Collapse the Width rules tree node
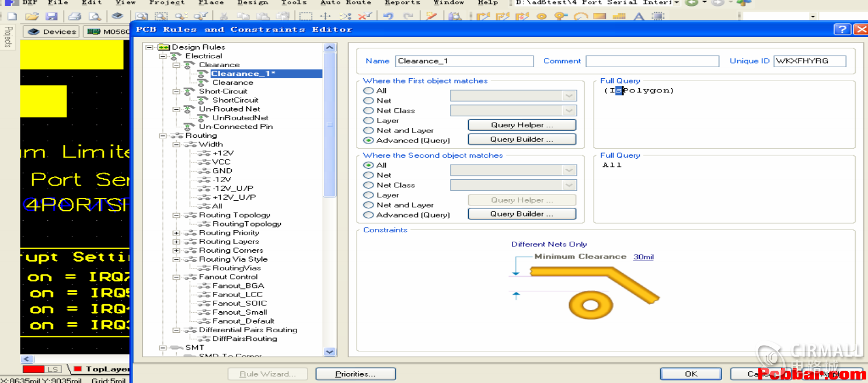Viewport: 868px width, 383px height. click(176, 144)
